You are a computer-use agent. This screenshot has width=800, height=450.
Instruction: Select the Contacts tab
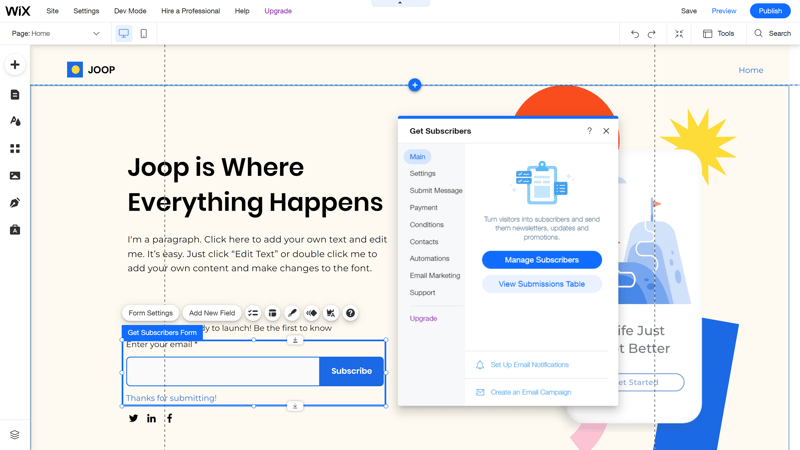point(424,242)
